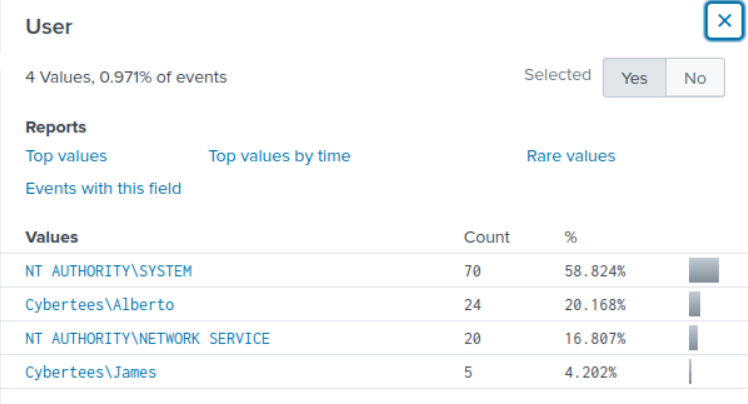This screenshot has width=748, height=404.
Task: Click the 16.807% value
Action: 595,339
